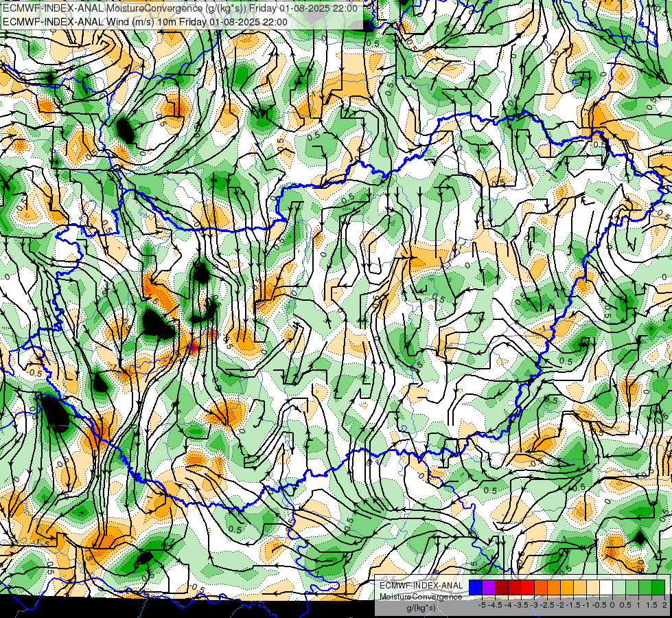Click legend tick value '-5'
Image resolution: width=672 pixels, height=618 pixels.
[482, 605]
